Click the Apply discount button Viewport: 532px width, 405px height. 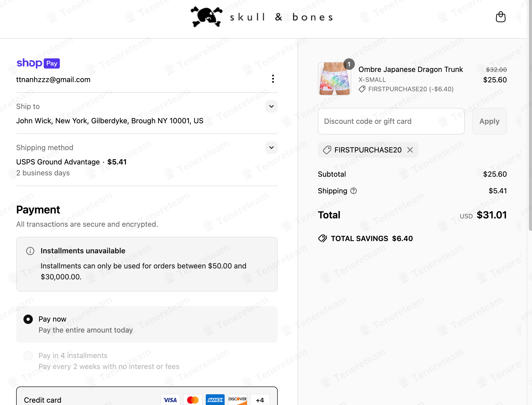[489, 121]
